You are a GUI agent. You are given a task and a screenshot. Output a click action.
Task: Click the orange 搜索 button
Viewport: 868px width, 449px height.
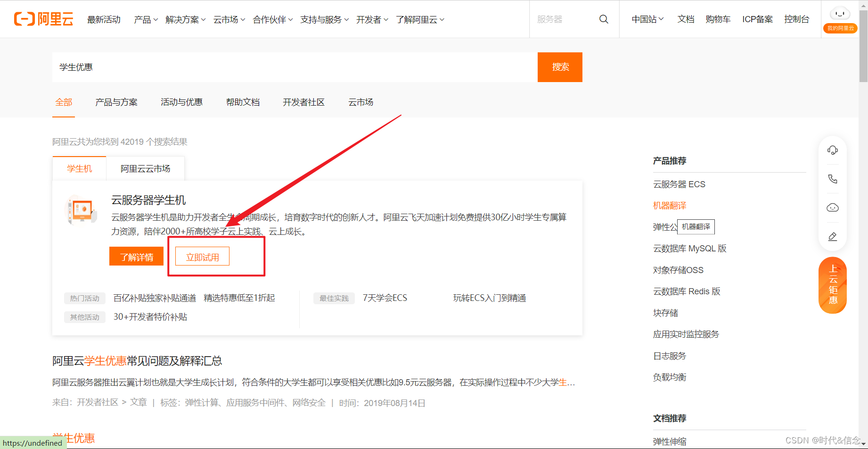560,67
